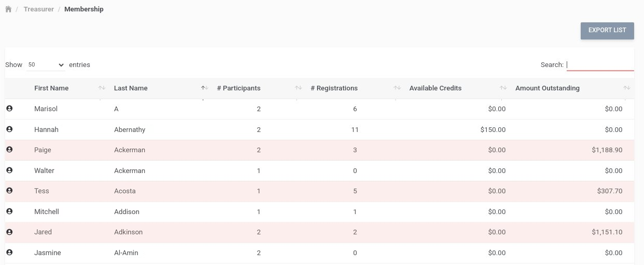Focus the Search input field
The width and height of the screenshot is (644, 265).
point(600,65)
